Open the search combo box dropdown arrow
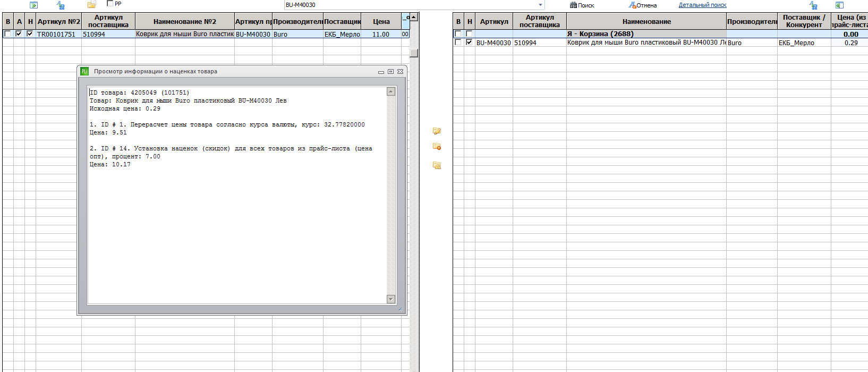The image size is (868, 372). pyautogui.click(x=541, y=5)
